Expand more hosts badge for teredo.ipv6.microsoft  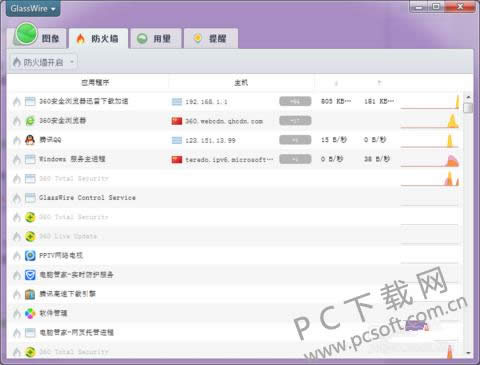point(295,159)
